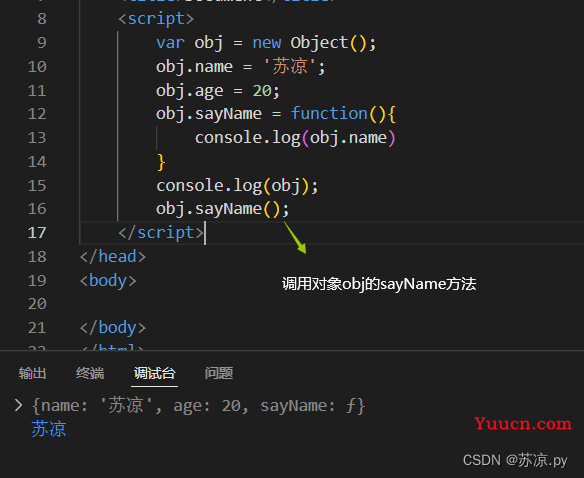Click line number 10 in the gutter
The width and height of the screenshot is (584, 478).
37,67
